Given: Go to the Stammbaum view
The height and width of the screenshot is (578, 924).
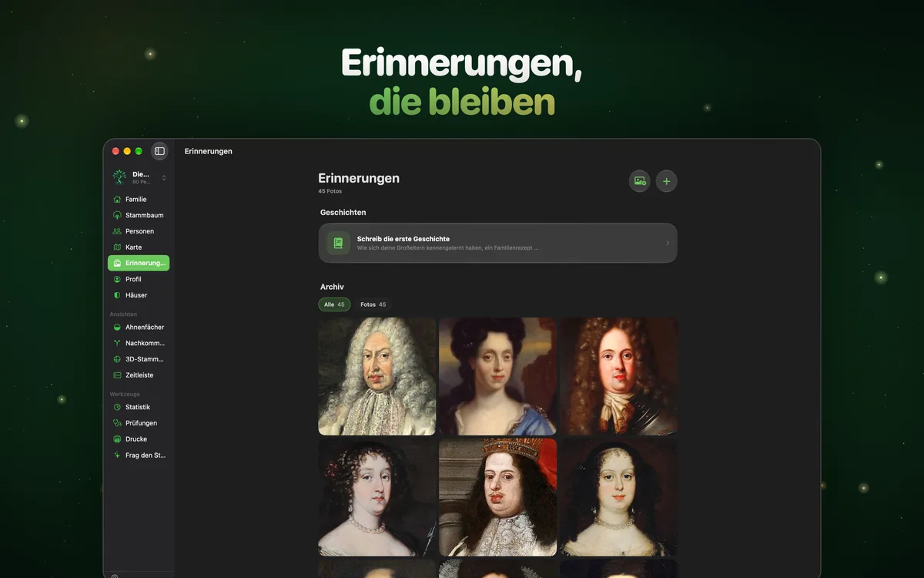Looking at the screenshot, I should coord(139,215).
